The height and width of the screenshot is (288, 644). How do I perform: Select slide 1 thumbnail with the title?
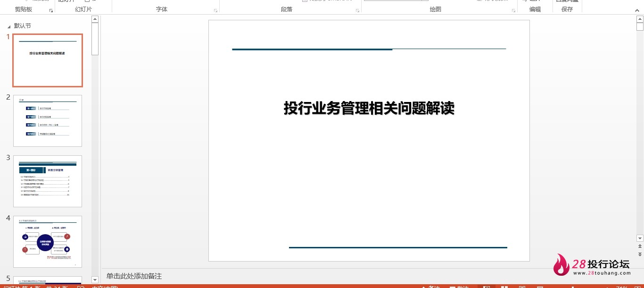coord(48,60)
